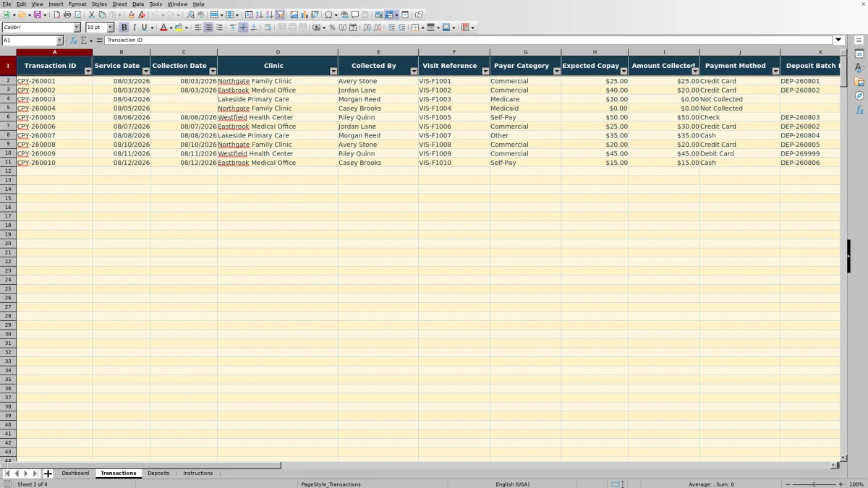Open the Transaction ID filter dropdown
The height and width of the screenshot is (488, 868).
click(88, 71)
